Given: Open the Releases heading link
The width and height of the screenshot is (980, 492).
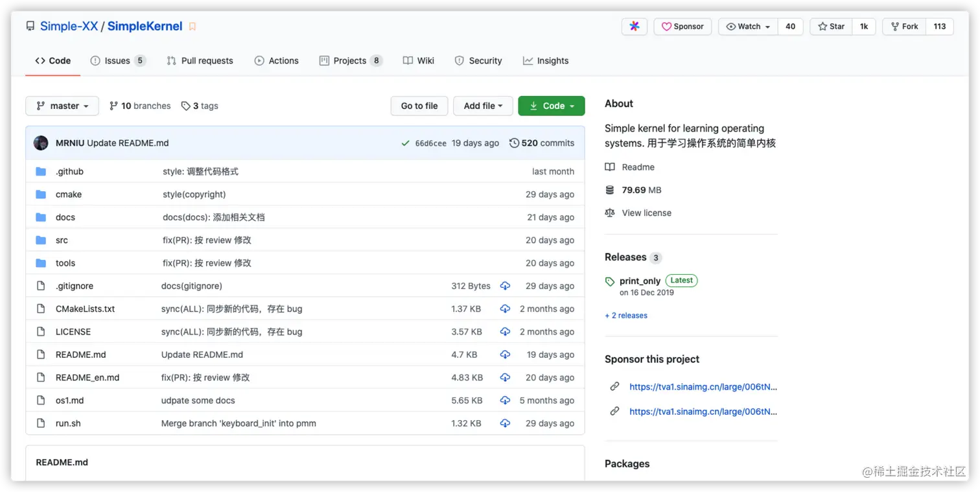Looking at the screenshot, I should (625, 257).
